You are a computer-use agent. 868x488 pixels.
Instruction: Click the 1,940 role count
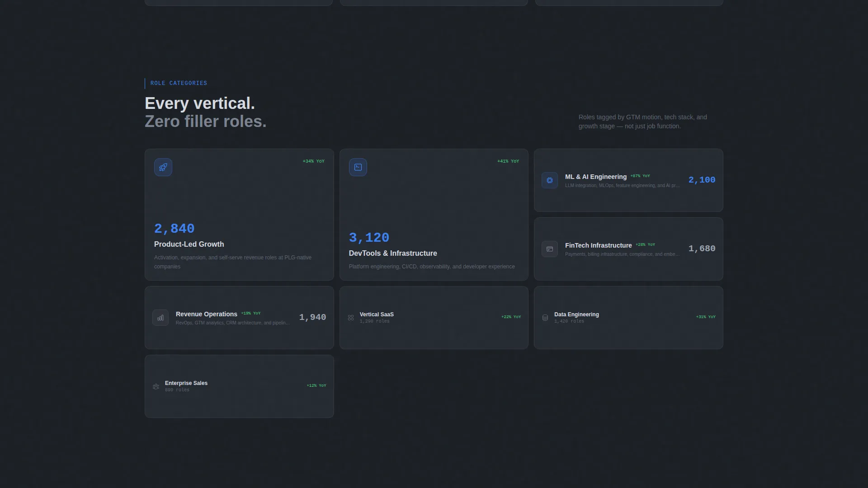click(x=312, y=317)
